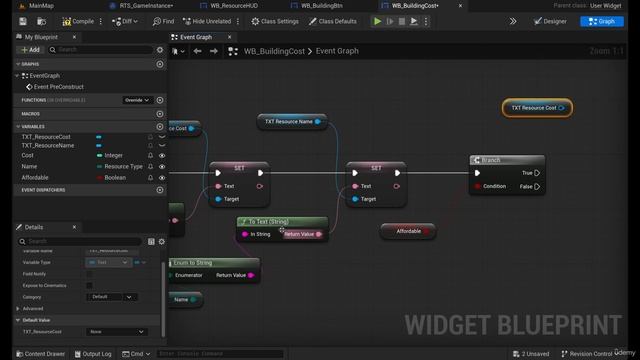Click the eject playback icon
640x360 pixels.
413,21
